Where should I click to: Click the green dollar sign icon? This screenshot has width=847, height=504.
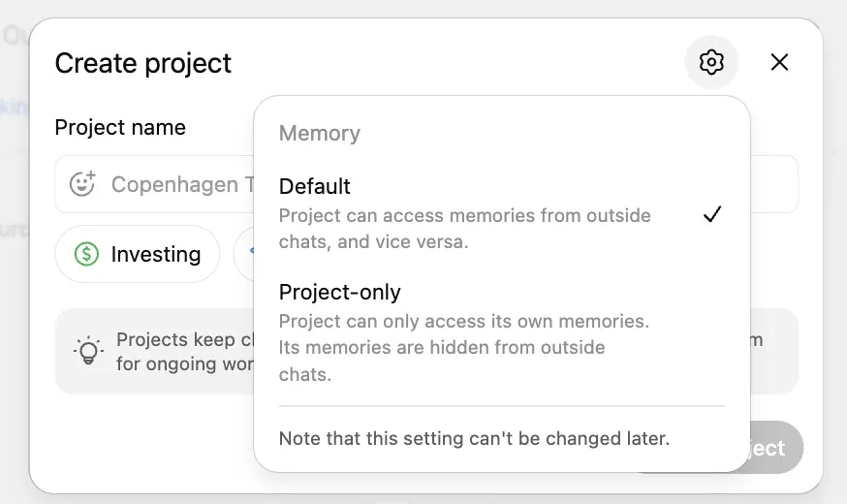(x=87, y=254)
